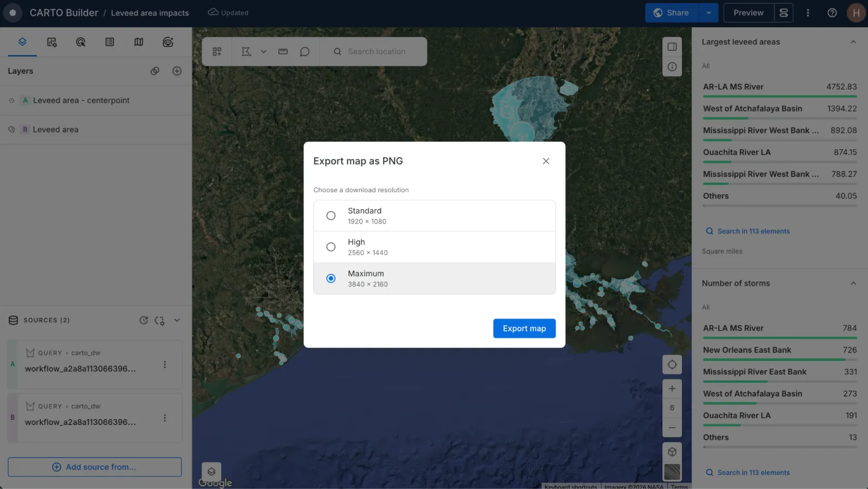Open user profile avatar H
Screen dimensions: 868x489
coord(856,12)
